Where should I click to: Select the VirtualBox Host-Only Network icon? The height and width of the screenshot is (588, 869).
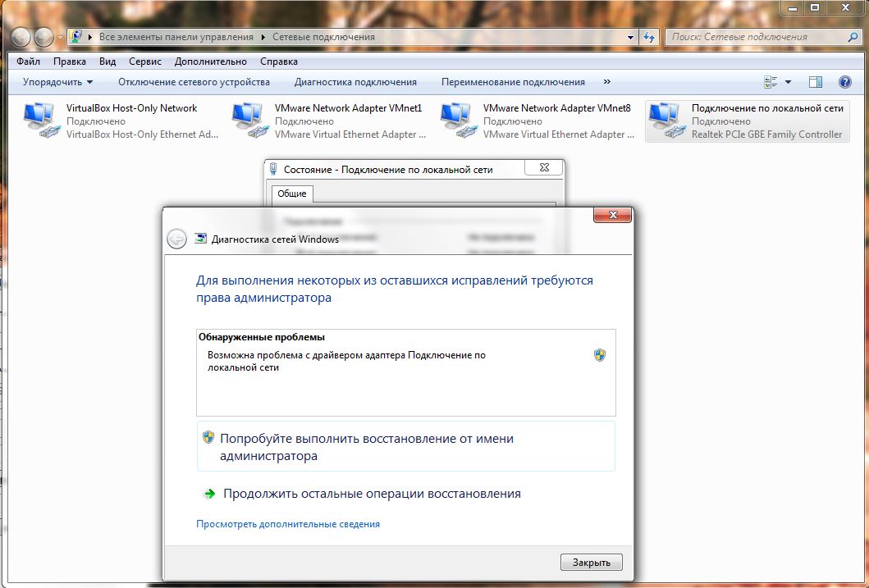click(41, 121)
